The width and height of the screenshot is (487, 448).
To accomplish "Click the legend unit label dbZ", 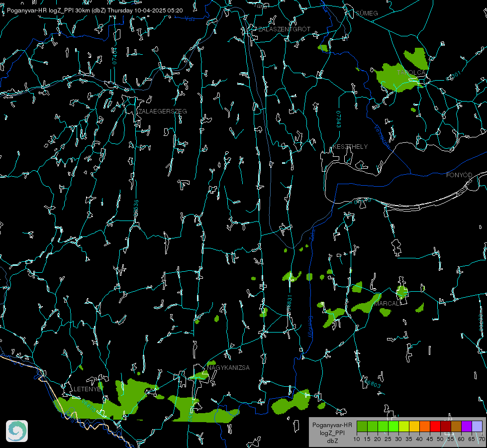I will 332,441.
